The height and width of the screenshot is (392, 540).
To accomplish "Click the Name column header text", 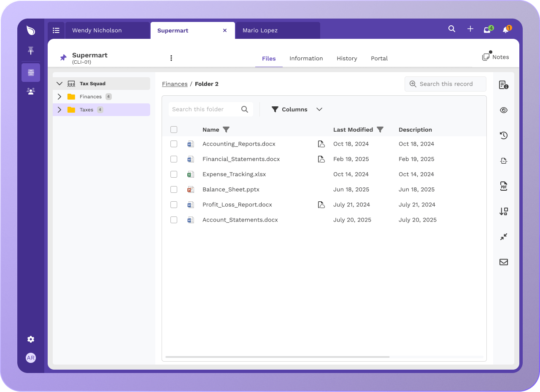I will pyautogui.click(x=211, y=130).
